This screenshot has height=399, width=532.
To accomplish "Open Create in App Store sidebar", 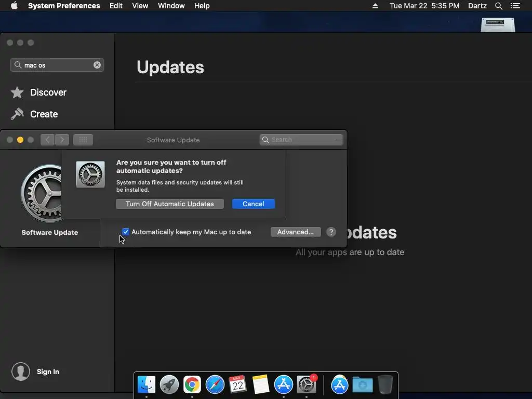I will [x=44, y=114].
